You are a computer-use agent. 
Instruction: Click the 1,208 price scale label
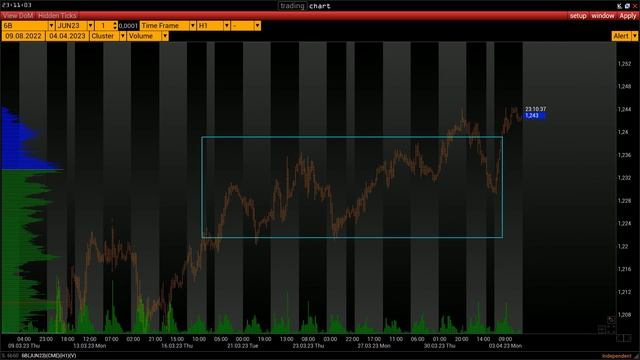[x=624, y=315]
